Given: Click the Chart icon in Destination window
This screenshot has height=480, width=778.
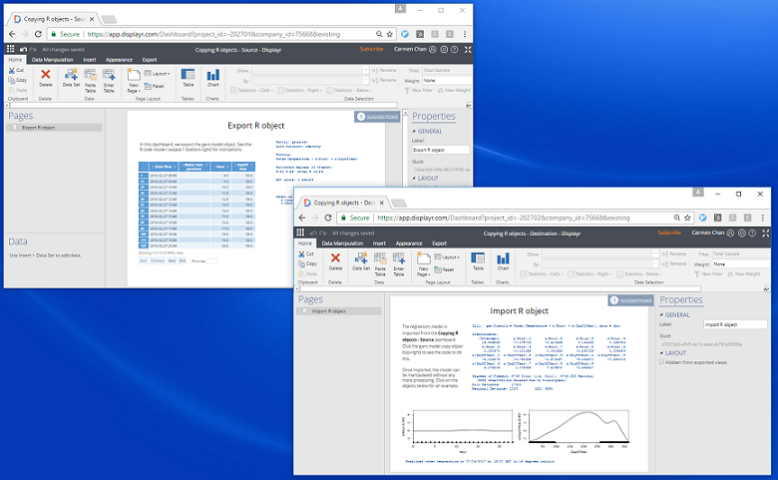Looking at the screenshot, I should click(x=503, y=259).
